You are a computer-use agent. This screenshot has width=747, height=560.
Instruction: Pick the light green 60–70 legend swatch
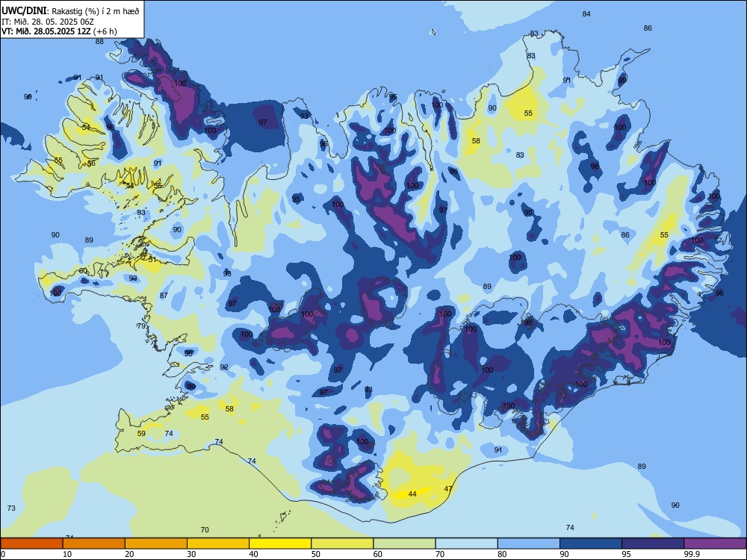pyautogui.click(x=404, y=544)
